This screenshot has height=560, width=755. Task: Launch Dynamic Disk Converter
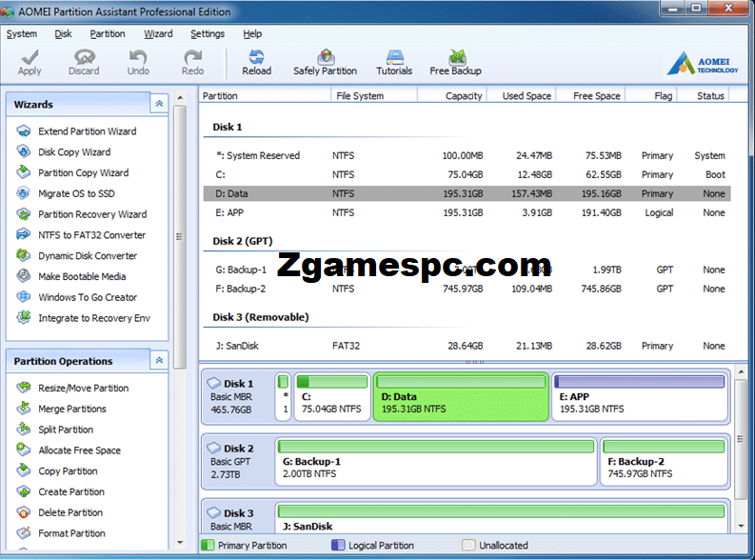[88, 255]
